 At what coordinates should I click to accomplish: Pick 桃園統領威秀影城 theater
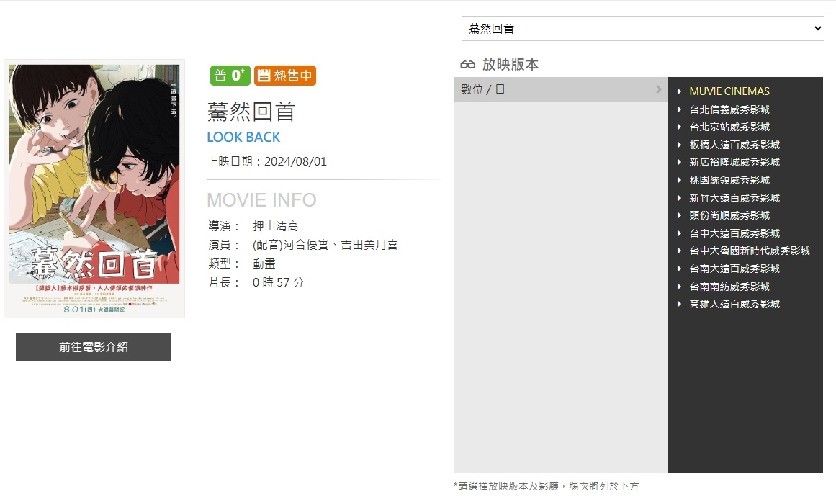point(729,180)
